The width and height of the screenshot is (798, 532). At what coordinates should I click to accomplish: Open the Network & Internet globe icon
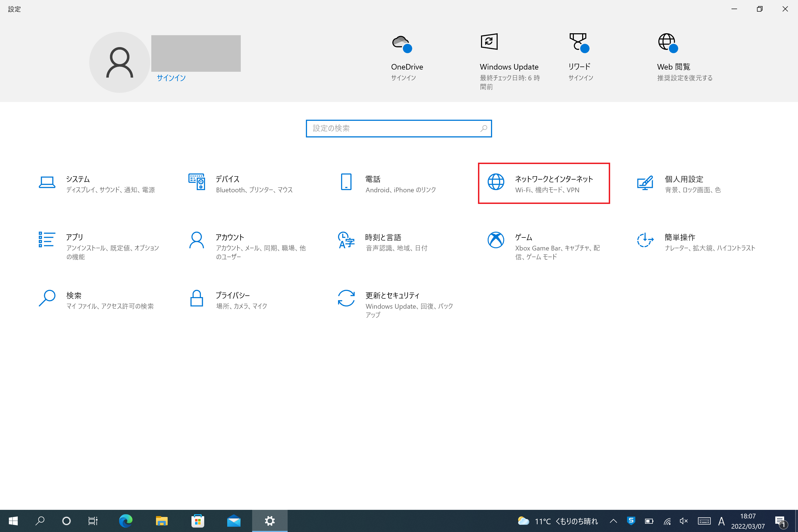[496, 182]
